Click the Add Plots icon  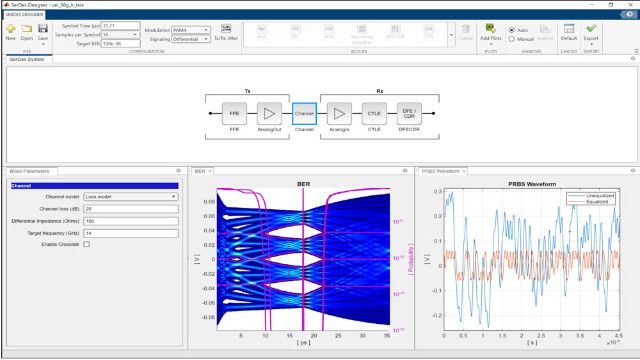[491, 29]
